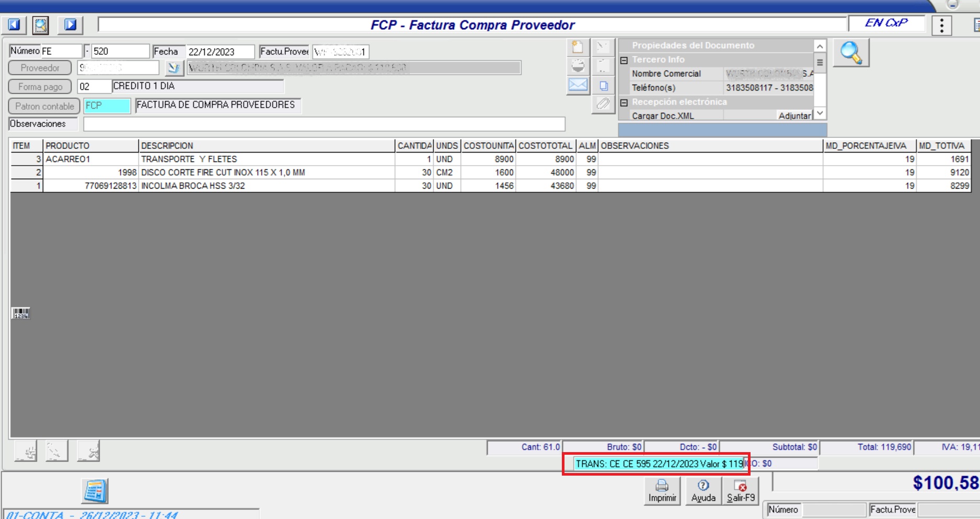Go to the previous document with the left arrow

point(14,25)
